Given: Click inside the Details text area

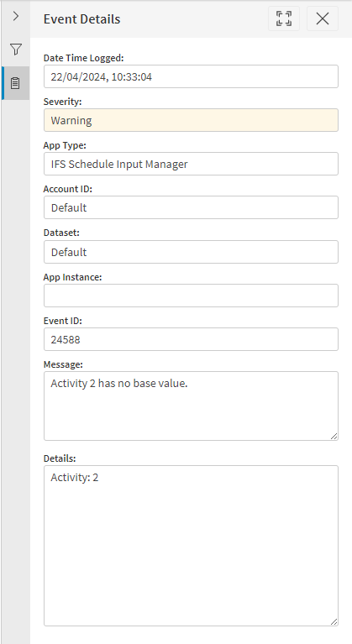Looking at the screenshot, I should [x=191, y=546].
